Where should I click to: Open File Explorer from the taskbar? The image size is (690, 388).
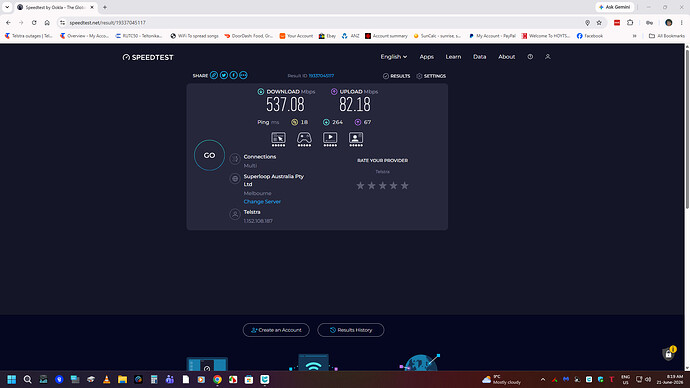tap(122, 379)
